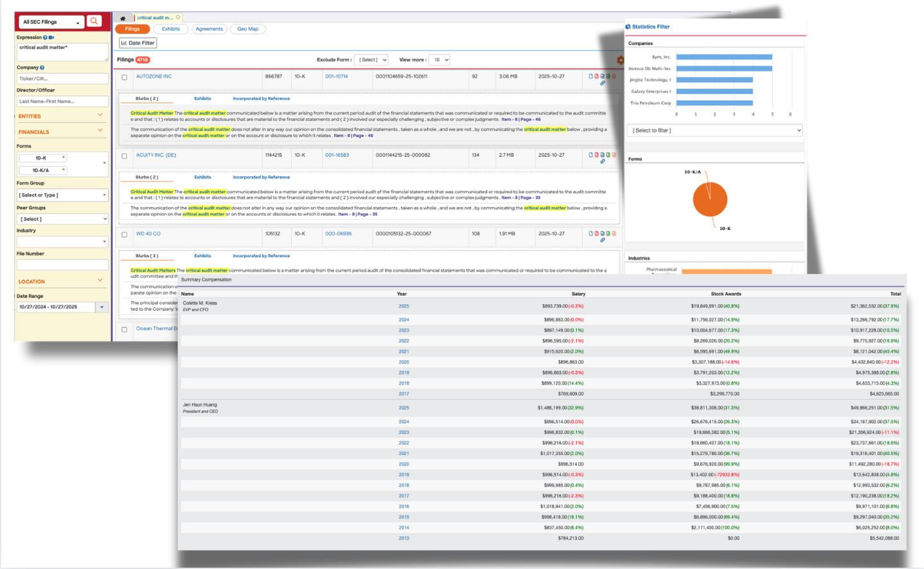
Task: Open the Select to filter companies dropdown
Action: click(714, 130)
